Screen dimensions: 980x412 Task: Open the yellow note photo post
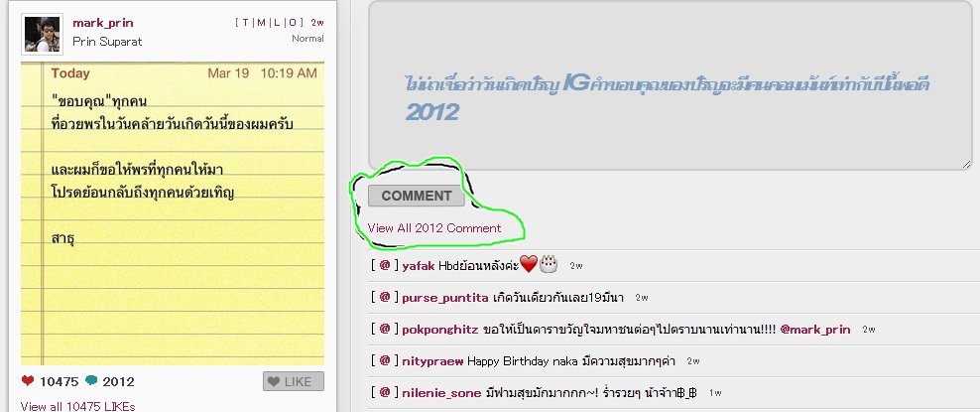173,213
